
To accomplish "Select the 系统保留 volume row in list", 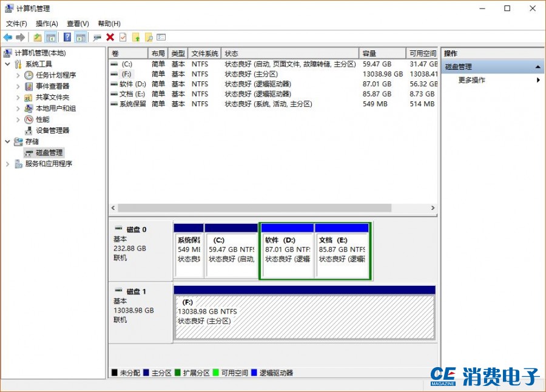I will [x=274, y=104].
